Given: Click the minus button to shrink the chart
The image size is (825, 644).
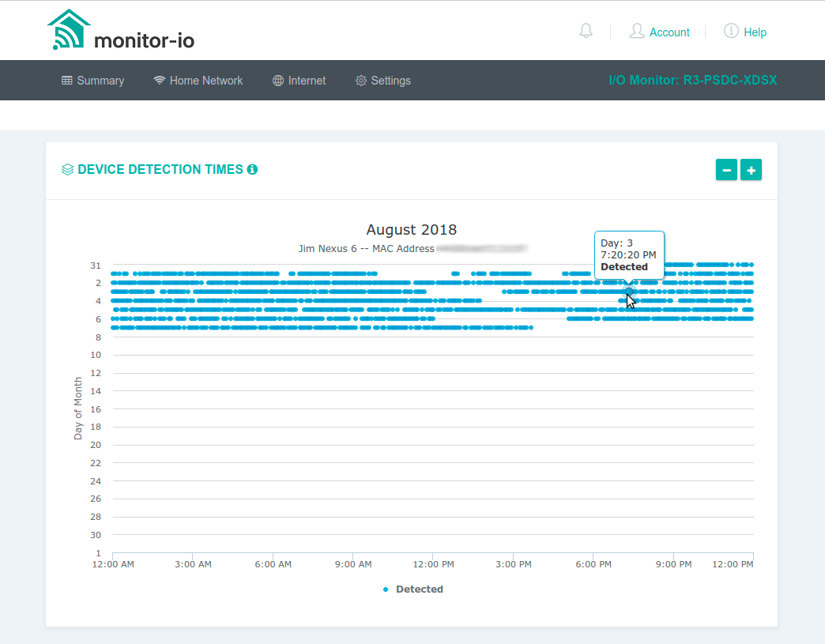Looking at the screenshot, I should (726, 169).
